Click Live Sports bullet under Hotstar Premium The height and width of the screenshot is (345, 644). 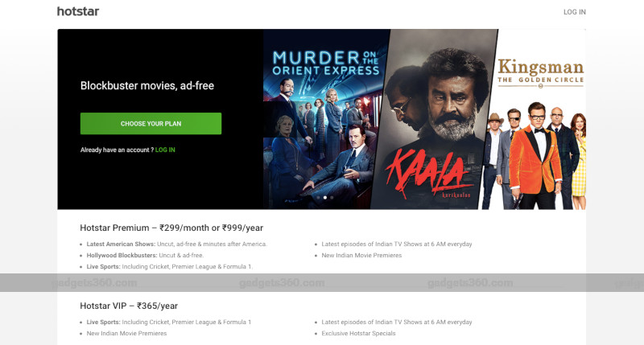169,267
